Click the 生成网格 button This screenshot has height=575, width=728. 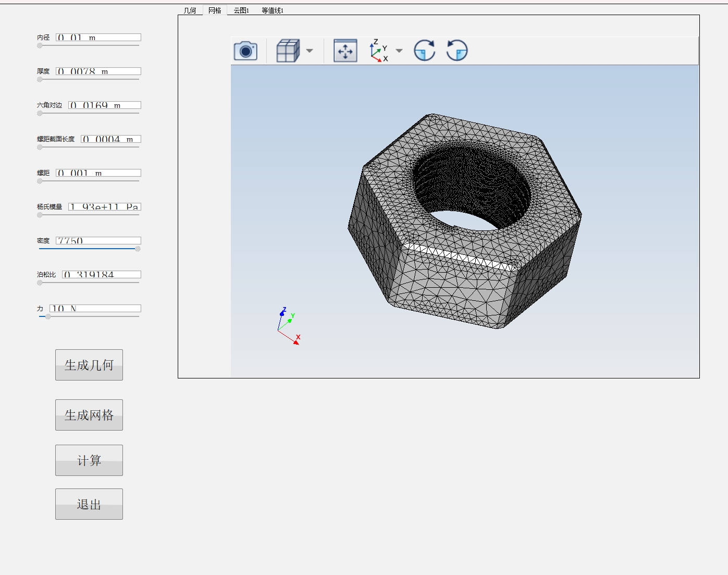[89, 415]
